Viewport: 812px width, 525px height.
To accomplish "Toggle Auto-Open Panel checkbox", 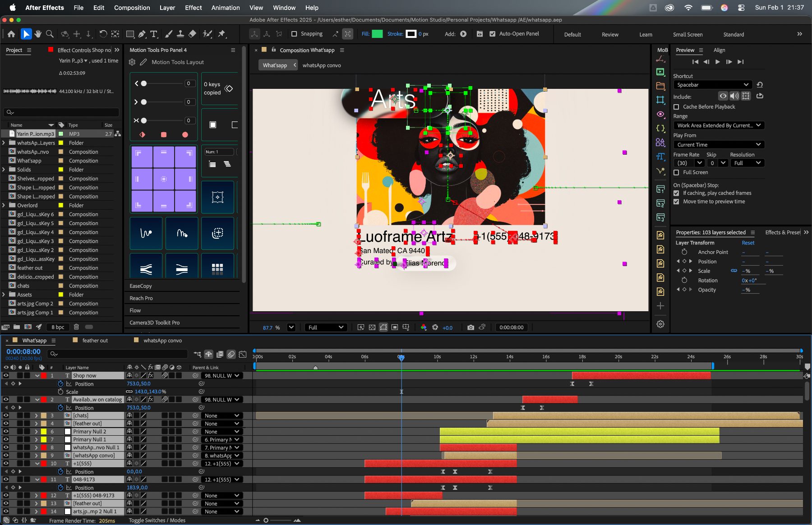I will [492, 34].
